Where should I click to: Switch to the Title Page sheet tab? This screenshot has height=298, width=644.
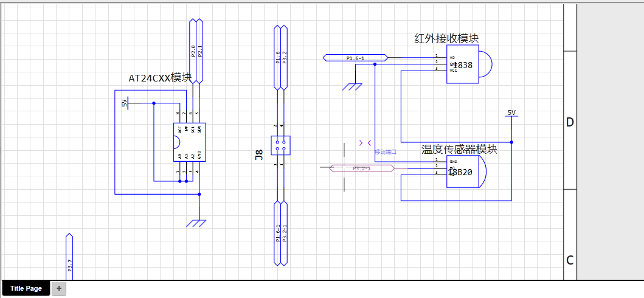click(26, 288)
